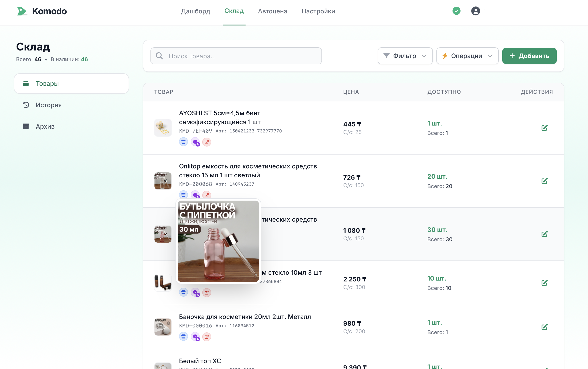Open red external link icon in 2 250 ₸ row
588x369 pixels.
pos(206,292)
